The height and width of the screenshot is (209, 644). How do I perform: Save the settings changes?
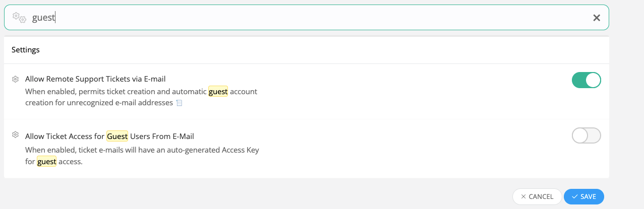click(x=584, y=196)
